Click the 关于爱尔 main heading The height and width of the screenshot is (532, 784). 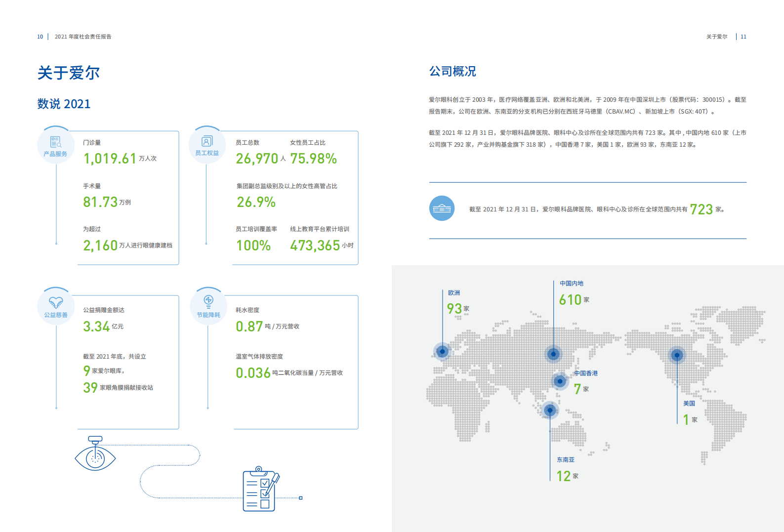click(69, 73)
